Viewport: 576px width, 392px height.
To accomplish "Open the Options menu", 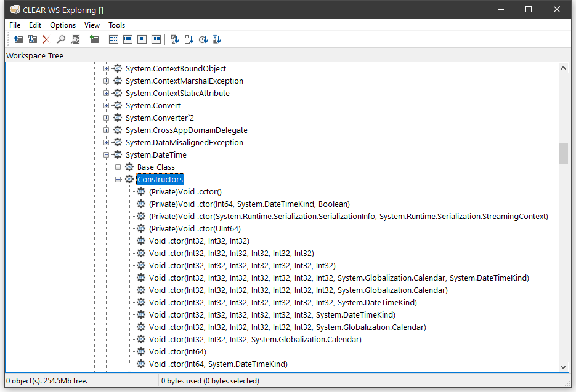I will coord(63,25).
